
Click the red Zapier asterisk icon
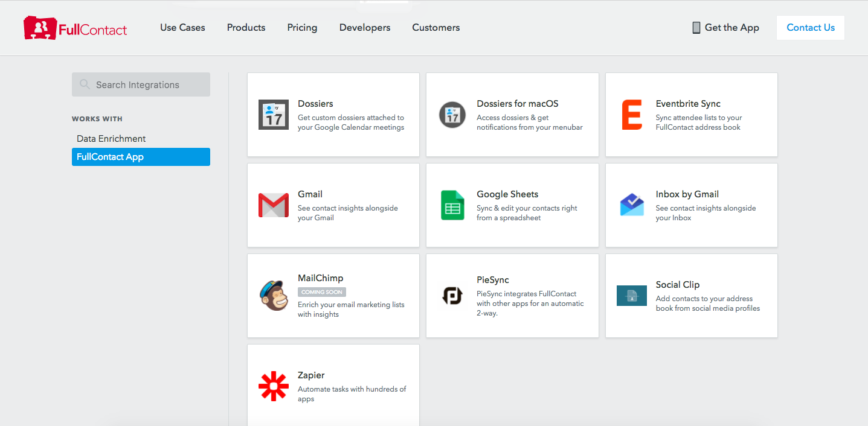click(274, 386)
